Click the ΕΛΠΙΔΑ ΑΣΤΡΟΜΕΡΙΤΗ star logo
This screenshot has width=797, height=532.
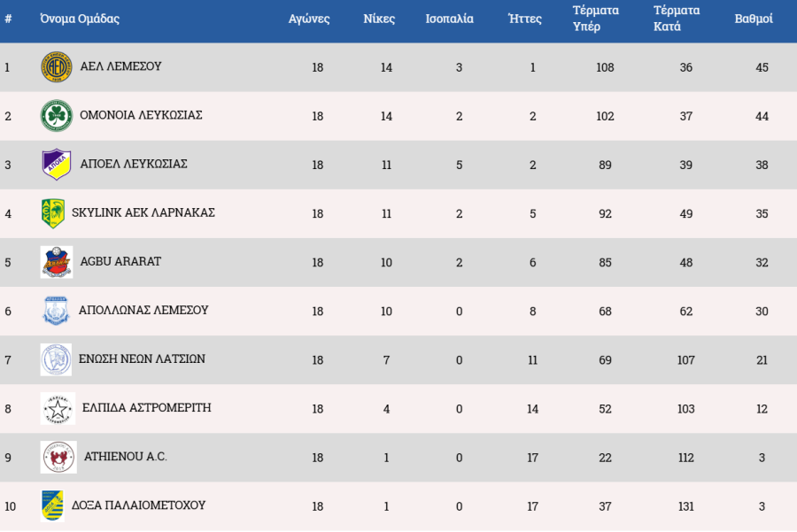[x=58, y=408]
